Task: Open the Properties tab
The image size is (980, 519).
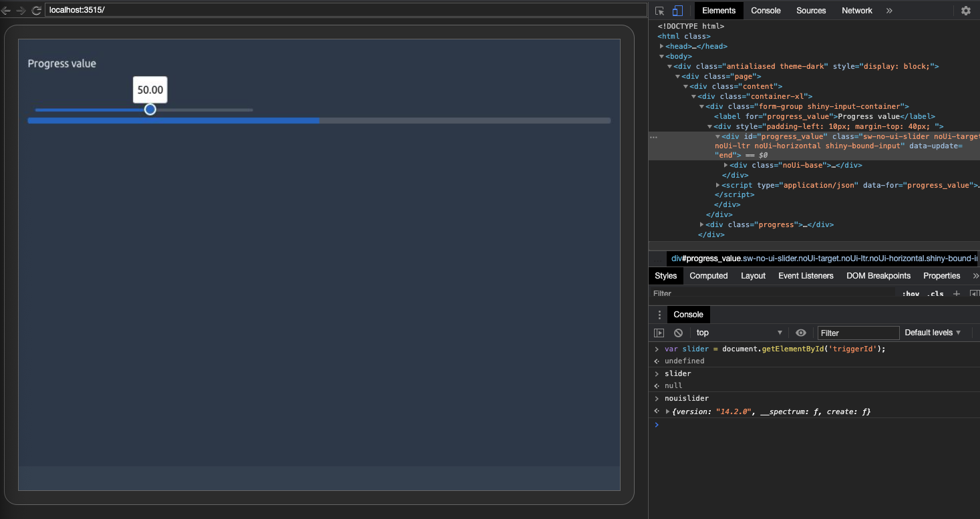Action: coord(941,276)
